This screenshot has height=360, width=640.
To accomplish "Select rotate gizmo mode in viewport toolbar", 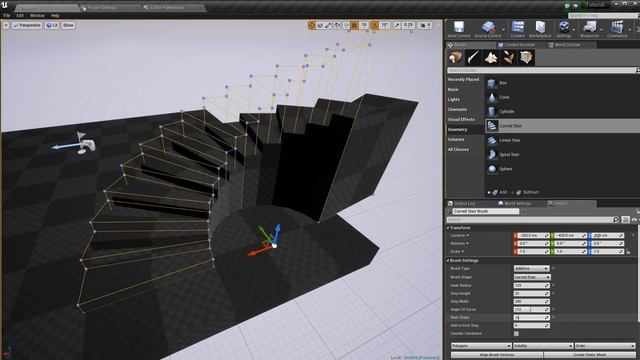I will [x=320, y=25].
